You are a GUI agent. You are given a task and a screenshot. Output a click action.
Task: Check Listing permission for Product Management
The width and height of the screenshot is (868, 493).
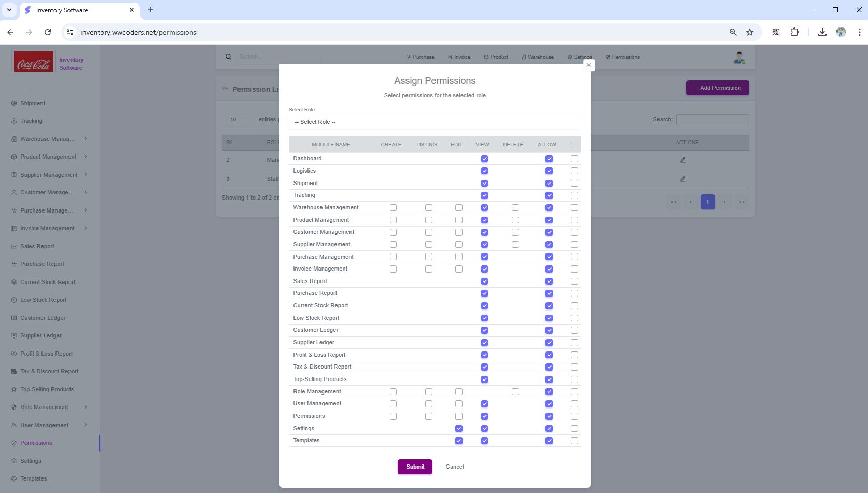click(428, 220)
